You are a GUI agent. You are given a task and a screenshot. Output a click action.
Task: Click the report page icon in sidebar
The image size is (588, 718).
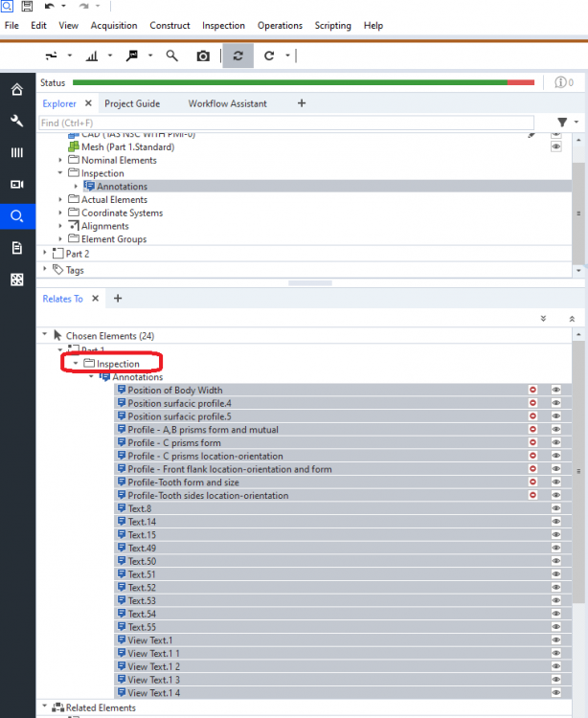(16, 248)
